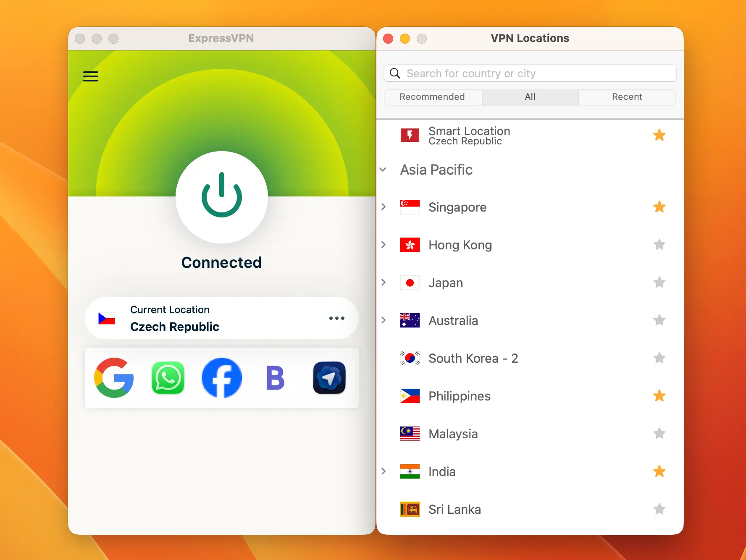This screenshot has height=560, width=746.
Task: Expand India's server list
Action: point(384,471)
